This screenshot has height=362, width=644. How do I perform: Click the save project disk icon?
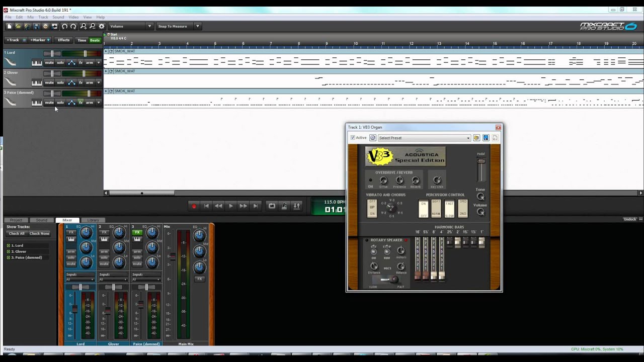(36, 26)
